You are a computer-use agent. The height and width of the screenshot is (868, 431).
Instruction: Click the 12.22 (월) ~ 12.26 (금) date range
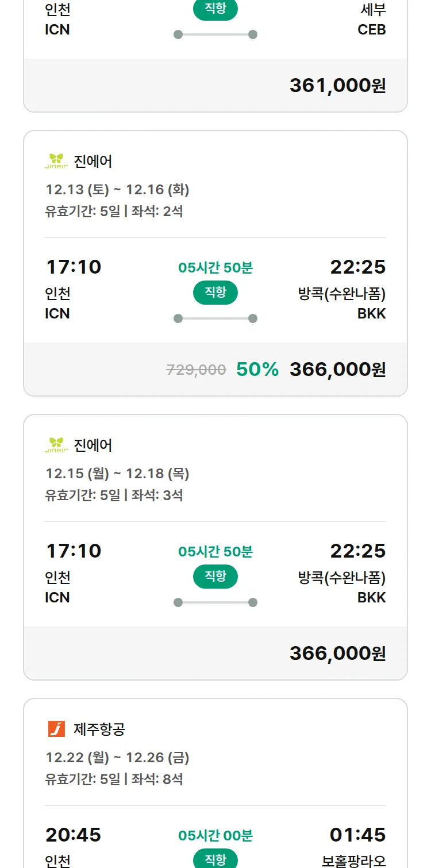point(117,758)
